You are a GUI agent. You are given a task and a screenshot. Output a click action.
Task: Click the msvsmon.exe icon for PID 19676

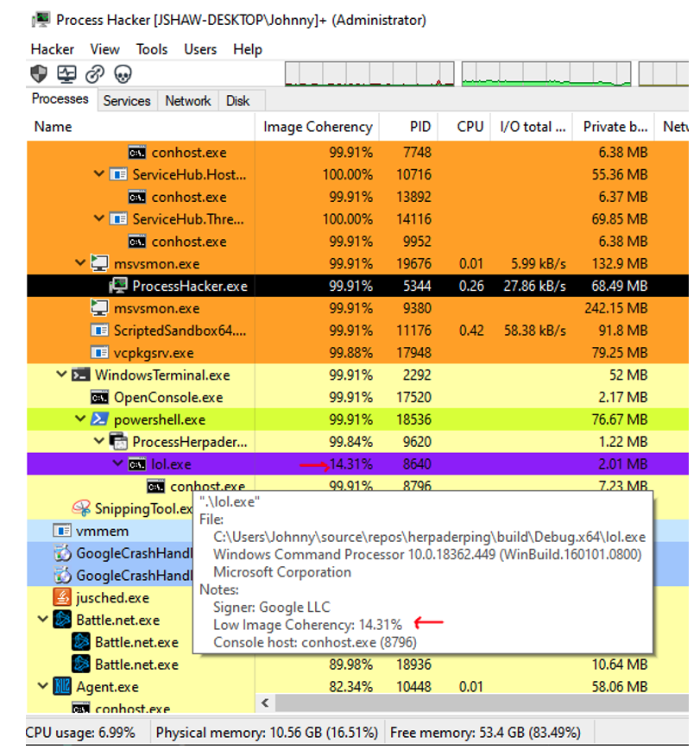coord(99,263)
